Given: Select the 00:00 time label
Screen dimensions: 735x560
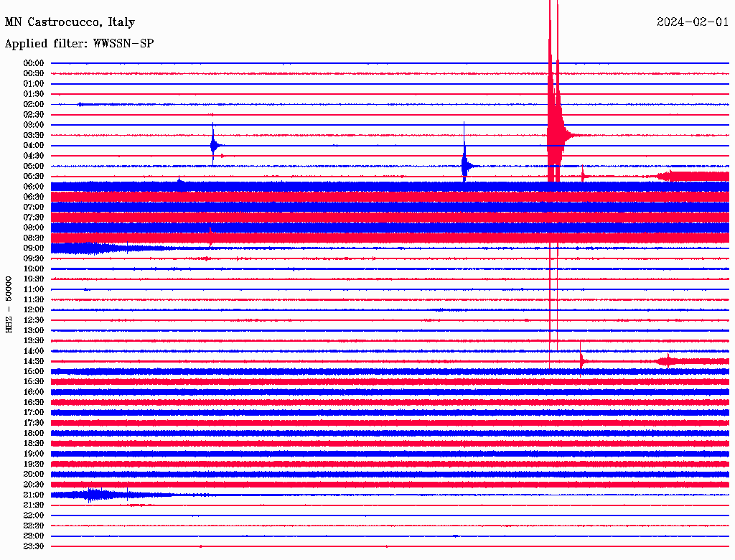Looking at the screenshot, I should [x=34, y=63].
